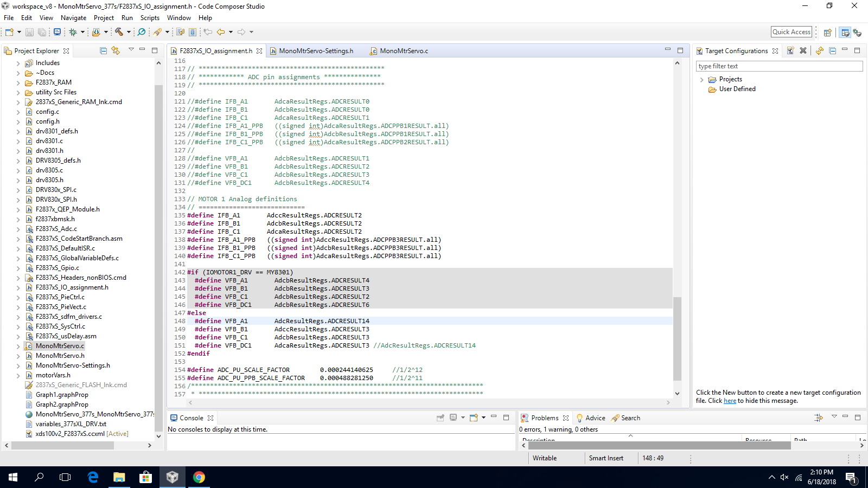Select drv8301.c in Project Explorer
The image size is (868, 488).
pyautogui.click(x=49, y=141)
